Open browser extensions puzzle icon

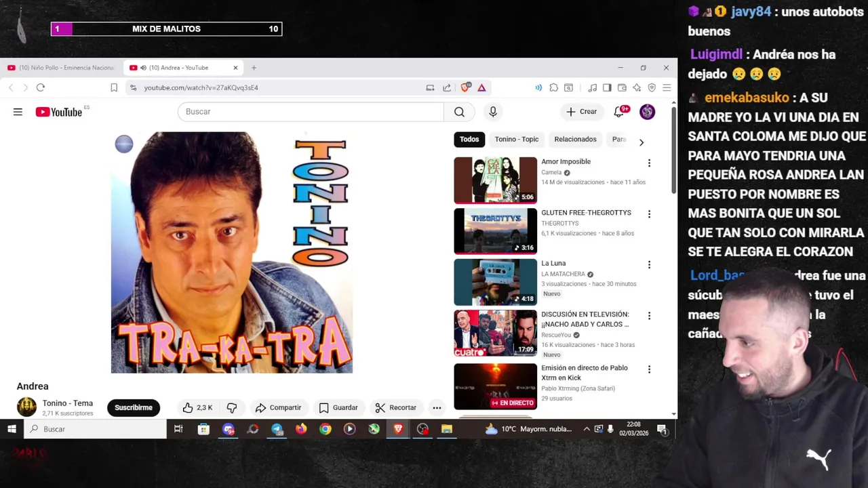554,87
